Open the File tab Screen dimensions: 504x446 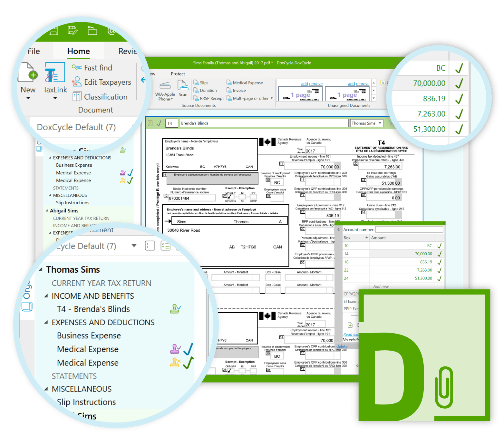[34, 51]
